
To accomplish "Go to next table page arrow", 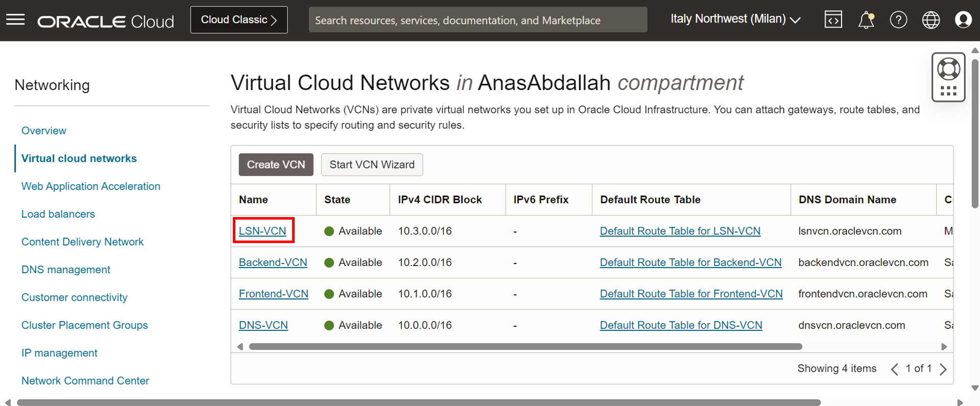I will tap(943, 369).
